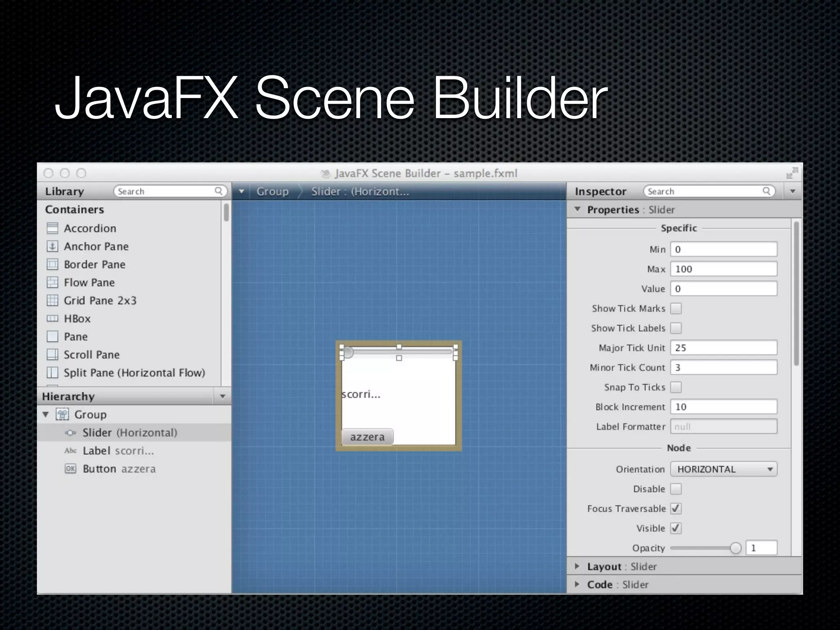
Task: Select Group in the breadcrumb bar
Action: point(273,192)
